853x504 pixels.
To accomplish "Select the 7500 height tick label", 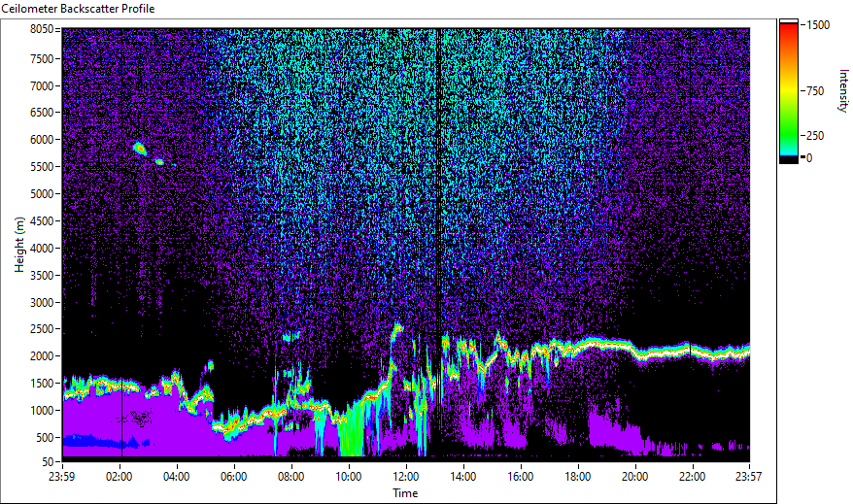I will (42, 58).
